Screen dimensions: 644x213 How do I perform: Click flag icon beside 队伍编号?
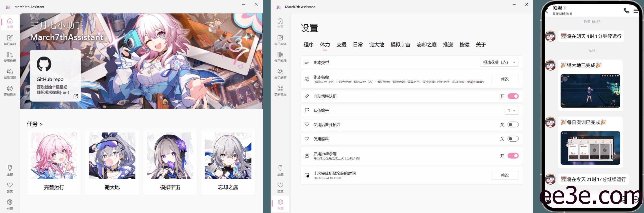tap(307, 110)
